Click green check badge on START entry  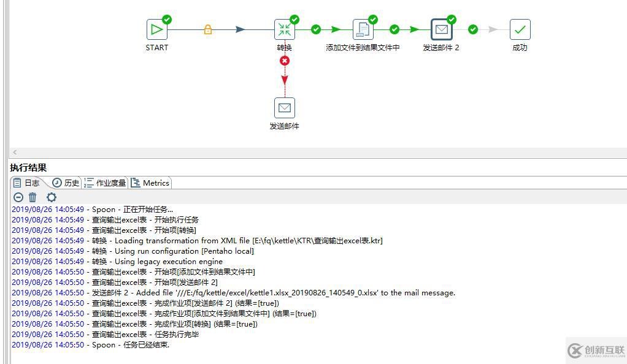[x=167, y=19]
